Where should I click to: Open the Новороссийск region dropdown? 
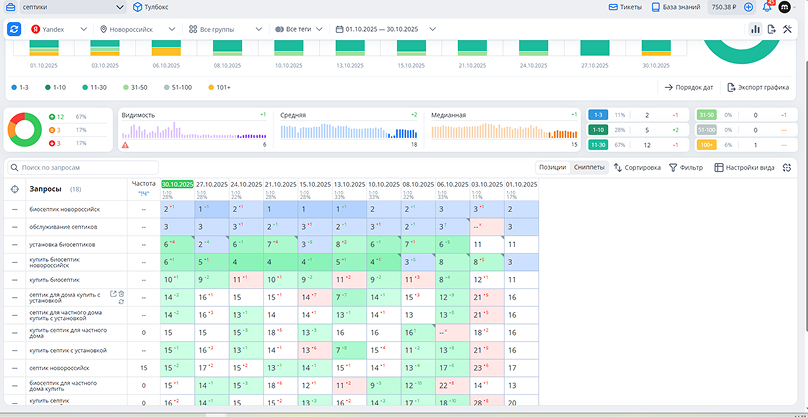[x=138, y=29]
